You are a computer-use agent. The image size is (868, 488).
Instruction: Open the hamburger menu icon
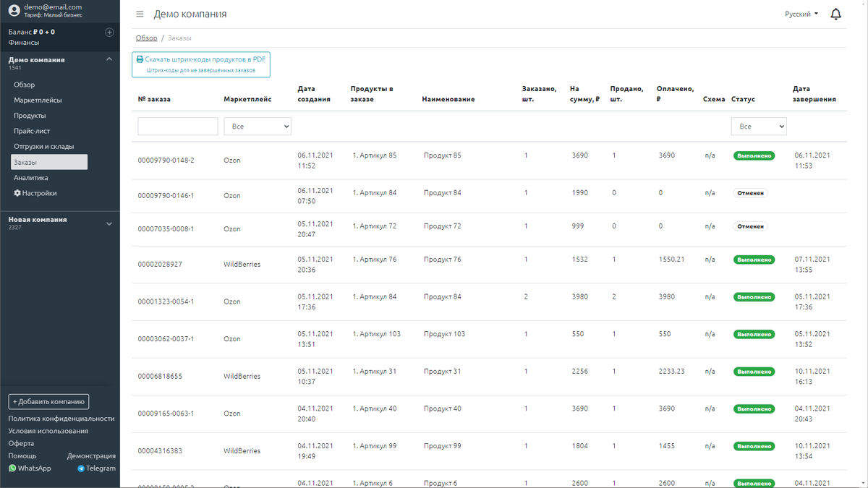[x=140, y=14]
